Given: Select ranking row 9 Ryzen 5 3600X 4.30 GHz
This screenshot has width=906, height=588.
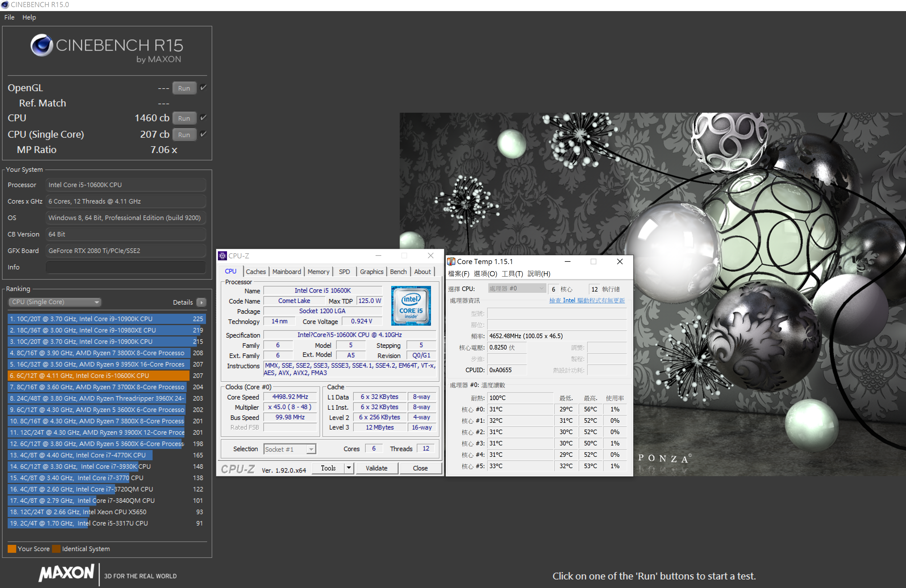Looking at the screenshot, I should point(107,410).
